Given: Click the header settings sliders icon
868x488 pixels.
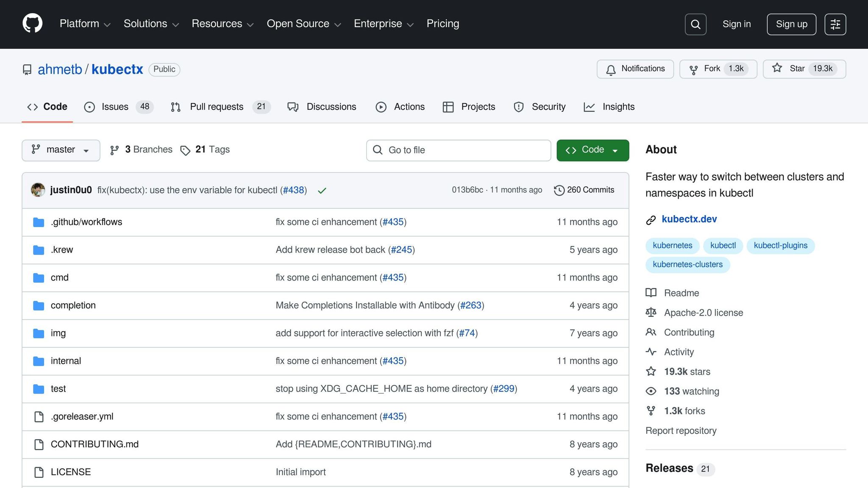Looking at the screenshot, I should (835, 24).
